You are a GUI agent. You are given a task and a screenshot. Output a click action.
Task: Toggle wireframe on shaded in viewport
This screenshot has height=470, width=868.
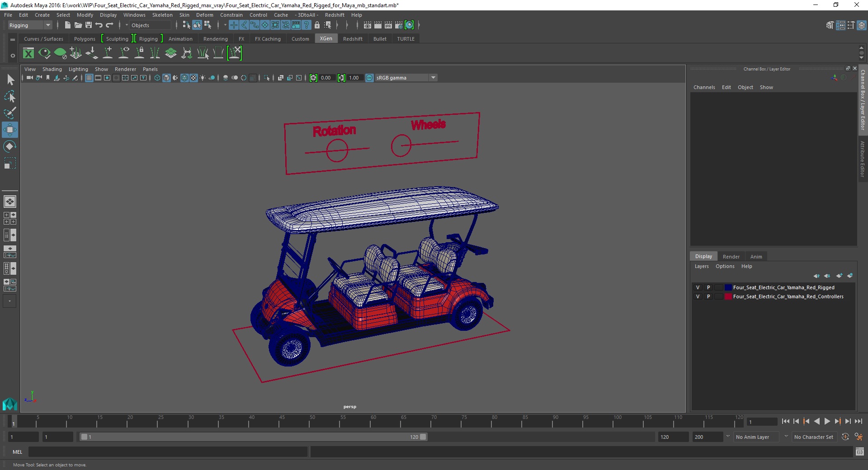point(184,78)
